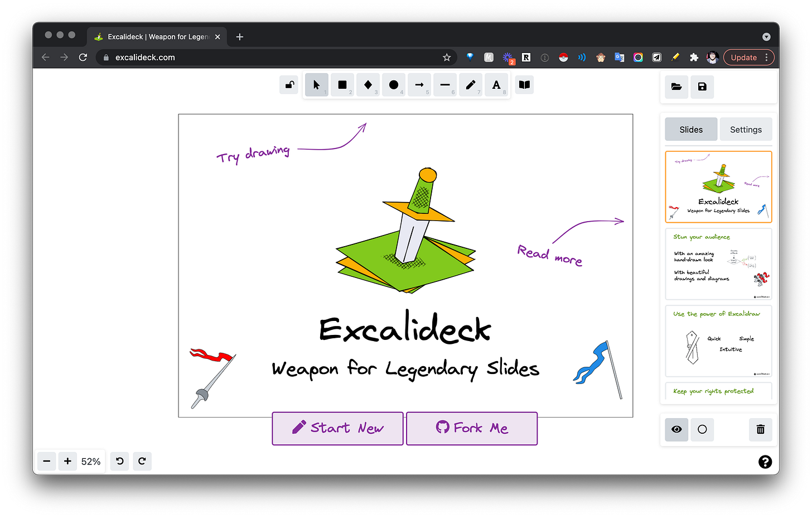Select the Line tool
The image size is (812, 518).
pyautogui.click(x=445, y=85)
